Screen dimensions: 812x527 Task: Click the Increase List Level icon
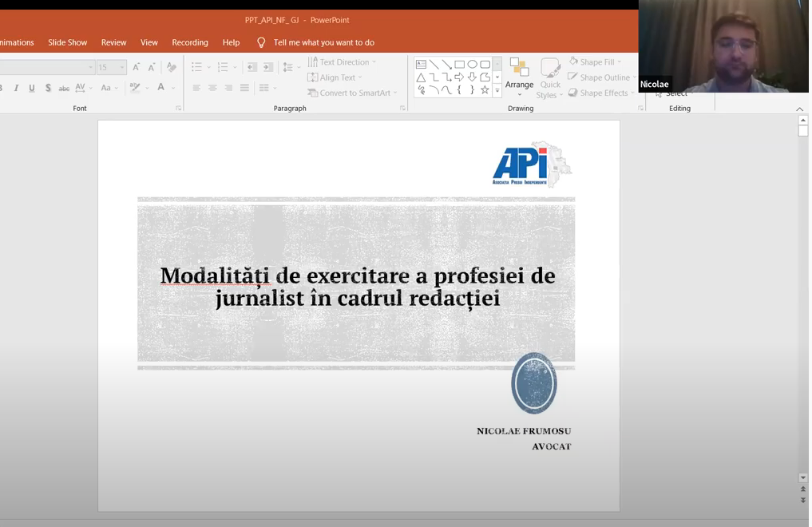click(268, 68)
